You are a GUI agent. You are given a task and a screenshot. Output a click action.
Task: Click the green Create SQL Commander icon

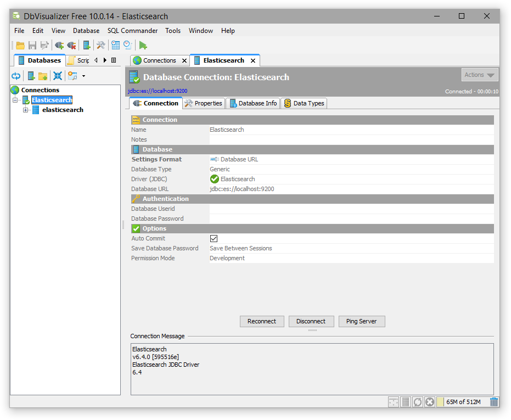[x=143, y=46]
